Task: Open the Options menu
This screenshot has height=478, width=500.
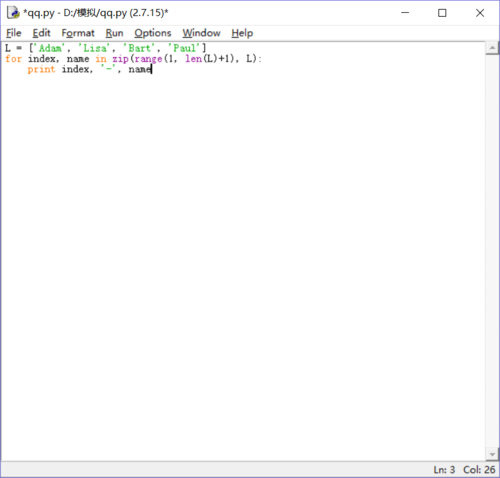Action: click(153, 33)
